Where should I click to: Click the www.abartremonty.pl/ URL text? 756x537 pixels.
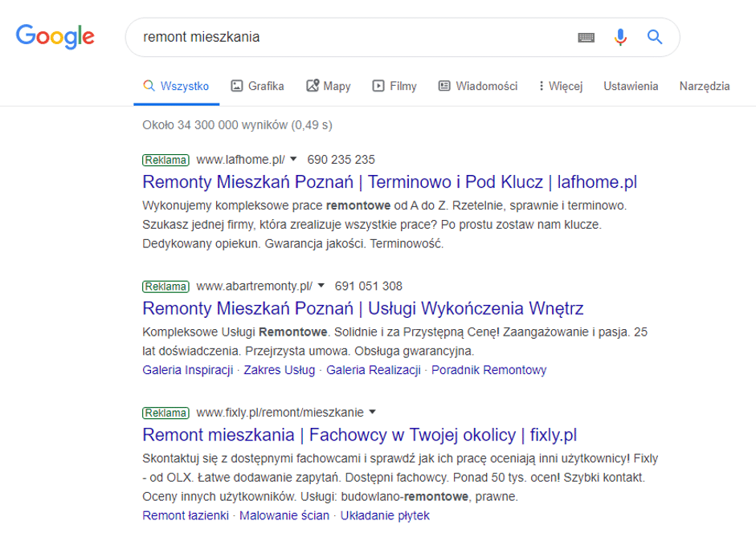pyautogui.click(x=255, y=286)
